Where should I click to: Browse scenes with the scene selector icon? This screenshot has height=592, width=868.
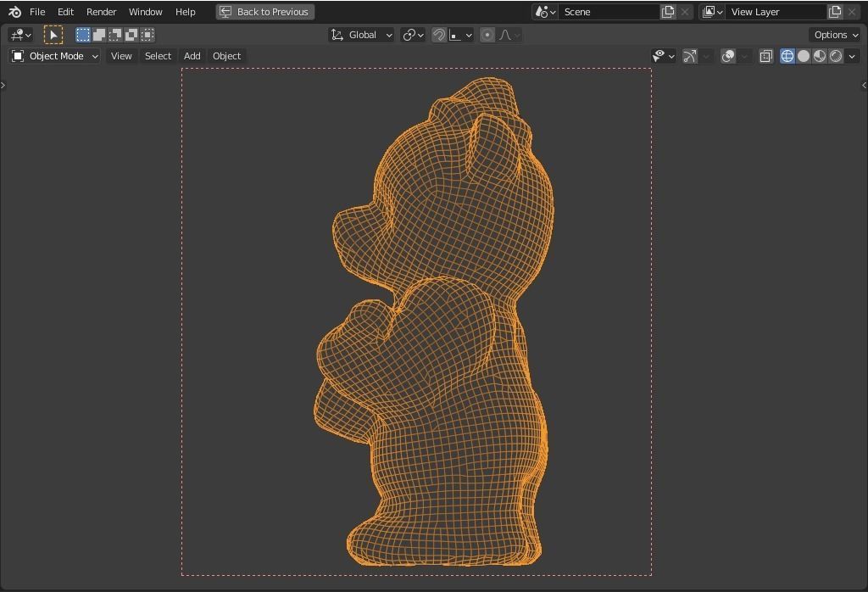click(545, 12)
